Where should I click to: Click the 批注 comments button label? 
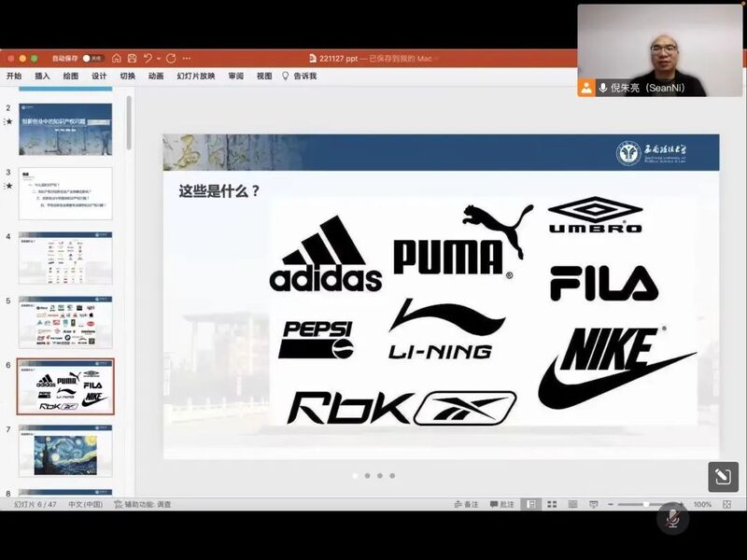507,504
